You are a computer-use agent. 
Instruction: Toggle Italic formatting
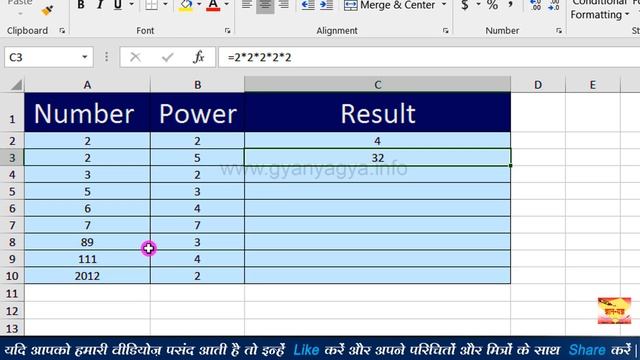100,5
